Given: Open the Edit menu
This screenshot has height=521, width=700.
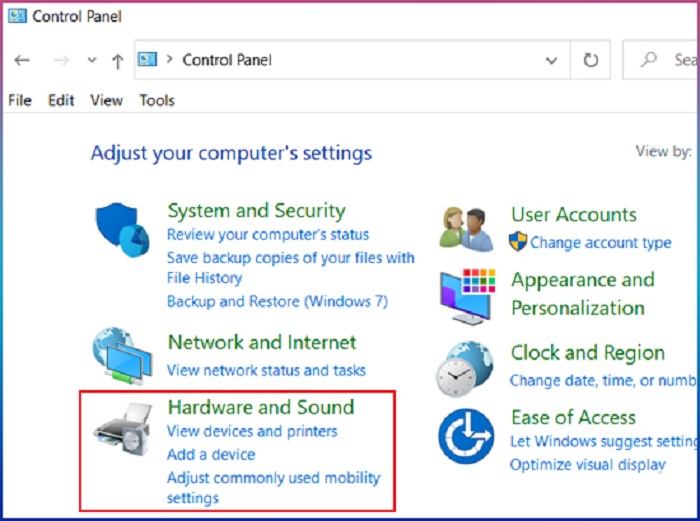Looking at the screenshot, I should 61,100.
